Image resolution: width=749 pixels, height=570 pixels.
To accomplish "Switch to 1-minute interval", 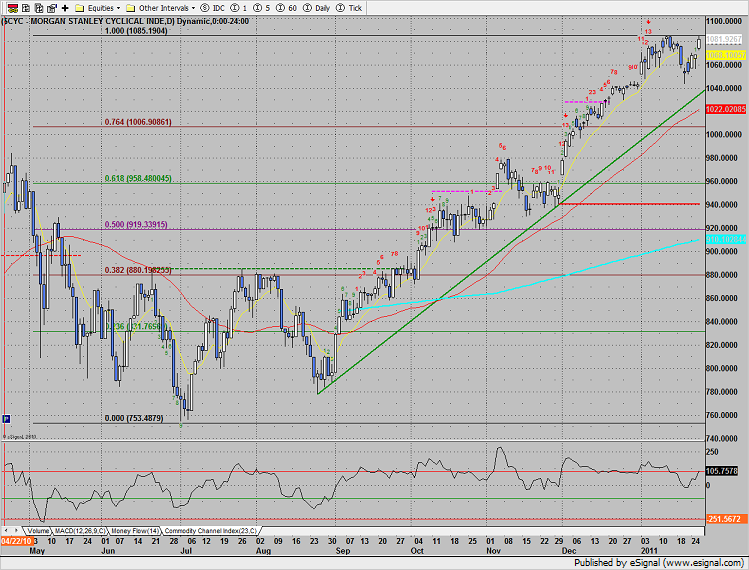I will click(239, 8).
